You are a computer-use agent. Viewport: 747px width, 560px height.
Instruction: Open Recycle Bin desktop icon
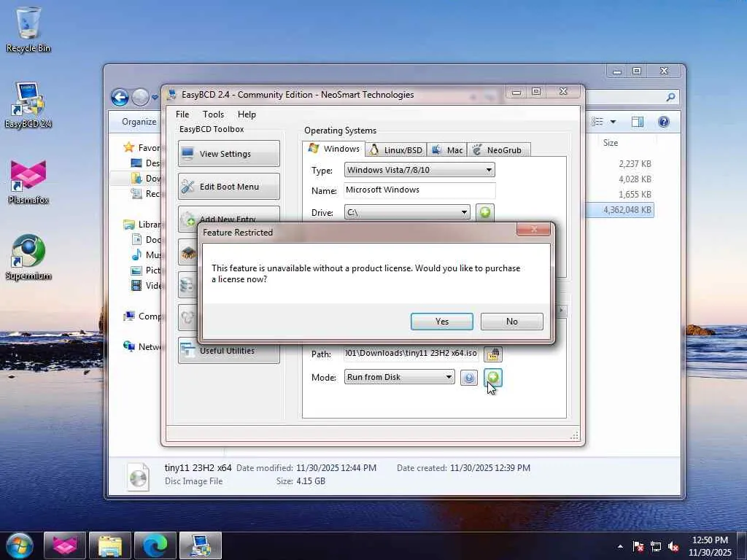(x=28, y=29)
